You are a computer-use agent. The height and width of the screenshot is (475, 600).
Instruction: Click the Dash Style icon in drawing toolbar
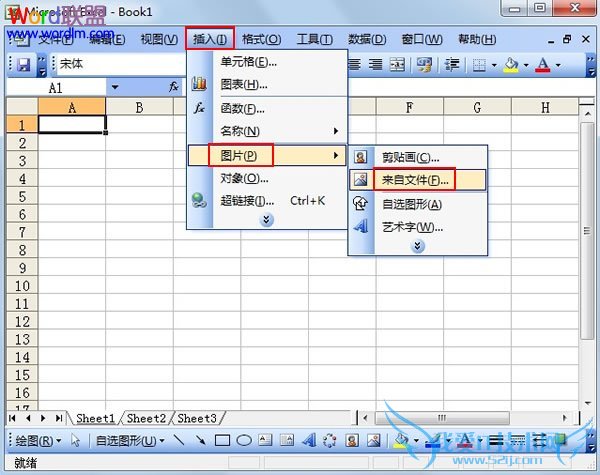(x=518, y=441)
